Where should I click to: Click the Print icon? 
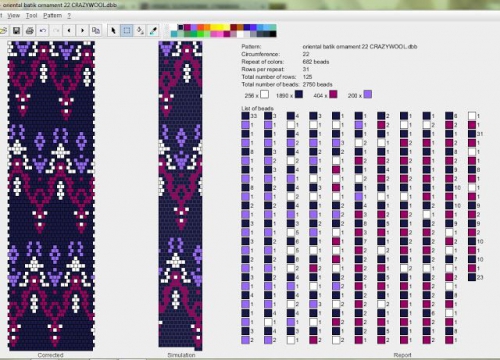click(x=30, y=31)
